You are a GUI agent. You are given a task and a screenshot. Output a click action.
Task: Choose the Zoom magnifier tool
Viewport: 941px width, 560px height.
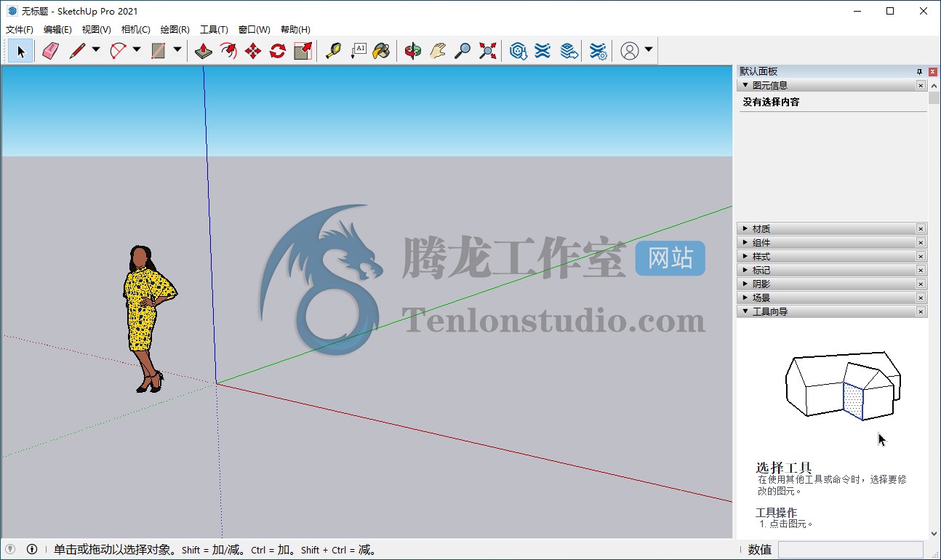tap(463, 51)
